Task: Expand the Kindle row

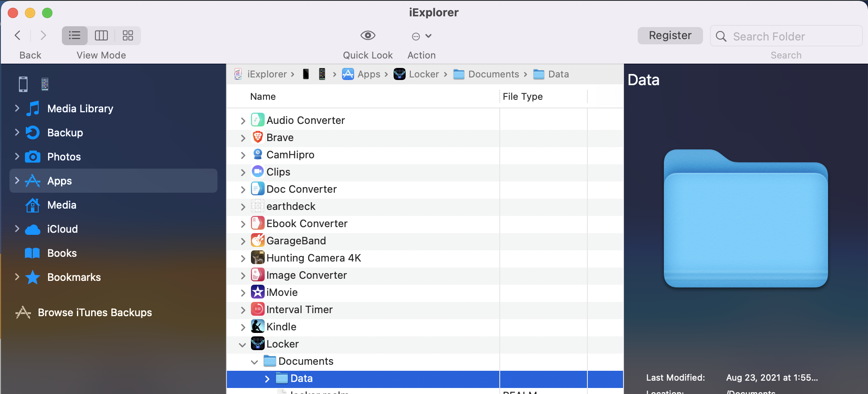Action: point(243,327)
